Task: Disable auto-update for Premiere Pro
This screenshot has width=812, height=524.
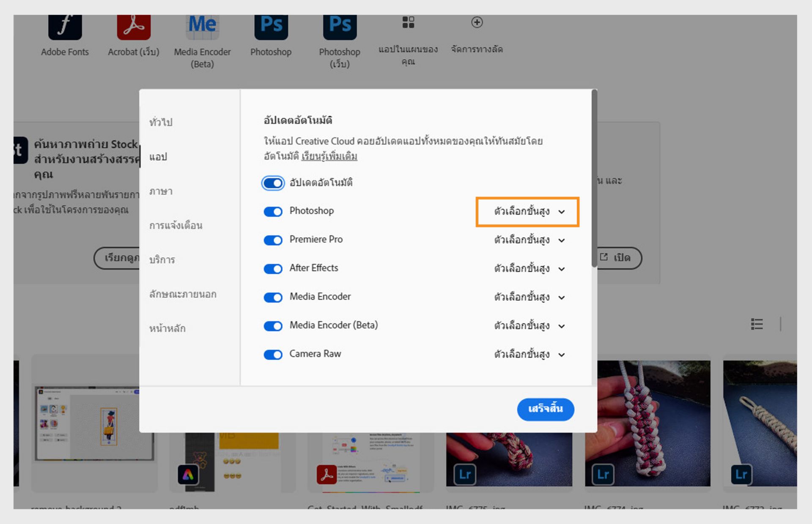Action: 273,240
